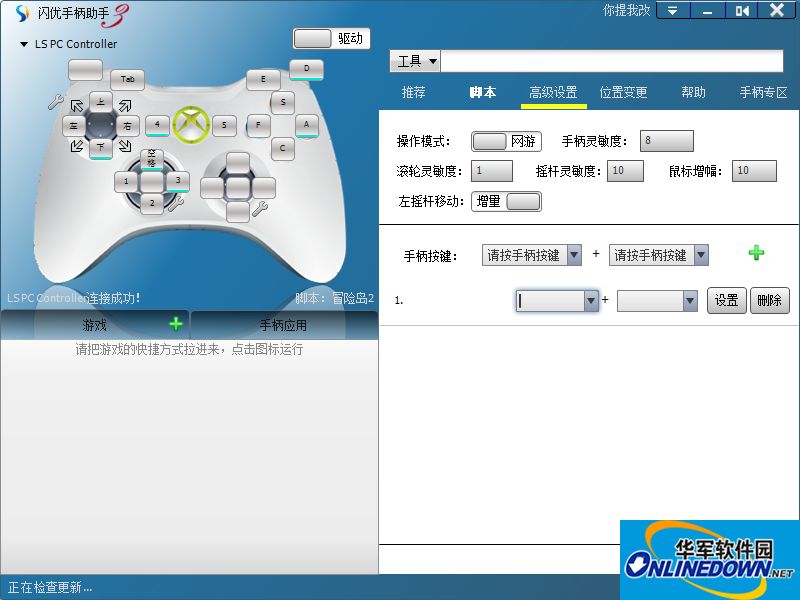Screen dimensions: 800x600
Task: Click the 删除 button in row 1
Action: pos(769,300)
